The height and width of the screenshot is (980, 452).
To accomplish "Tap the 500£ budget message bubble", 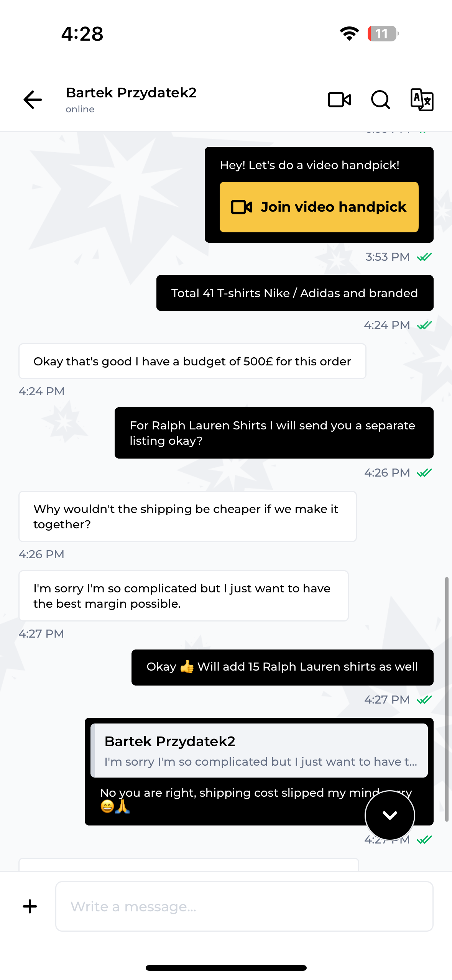I will (x=192, y=361).
